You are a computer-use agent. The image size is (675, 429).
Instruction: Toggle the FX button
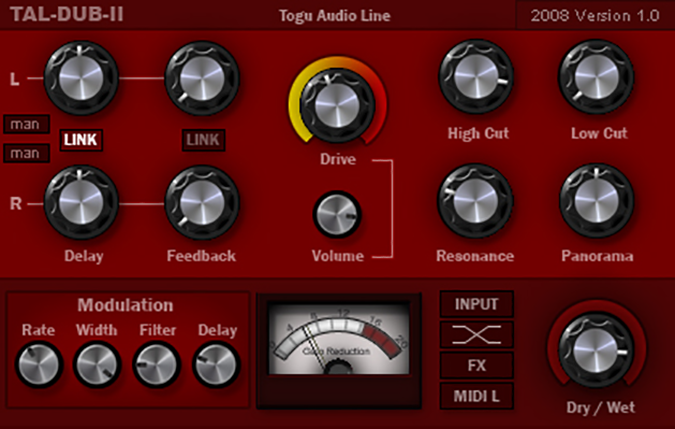tap(477, 365)
